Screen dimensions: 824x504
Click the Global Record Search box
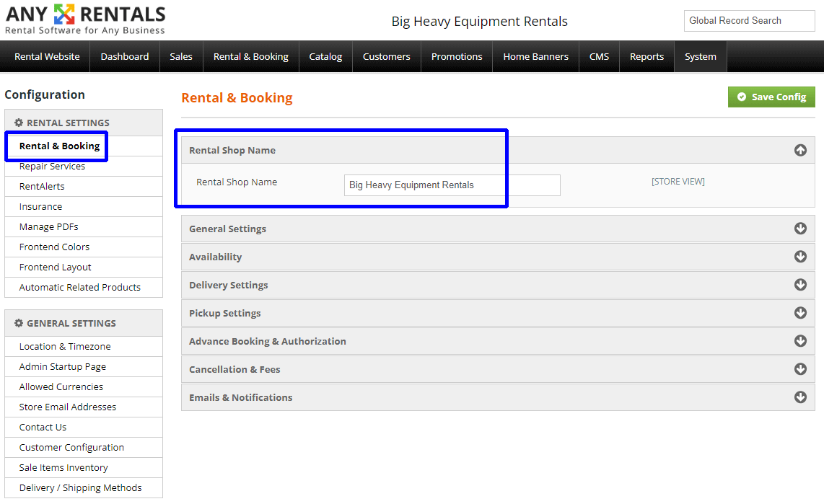point(749,21)
